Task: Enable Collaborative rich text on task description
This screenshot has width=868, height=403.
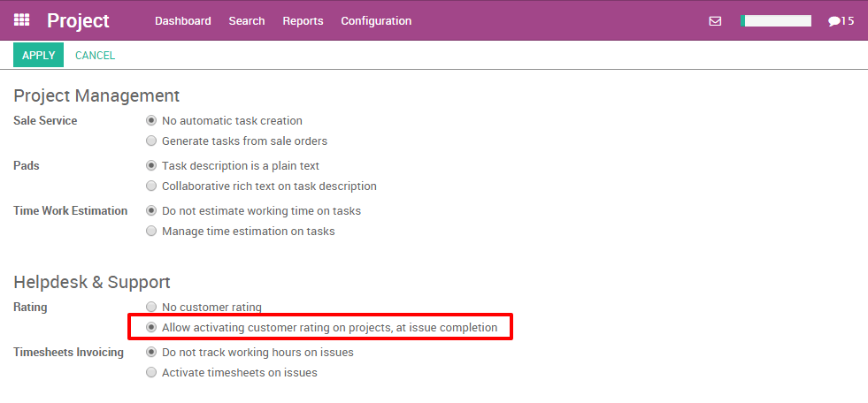Action: pos(151,186)
